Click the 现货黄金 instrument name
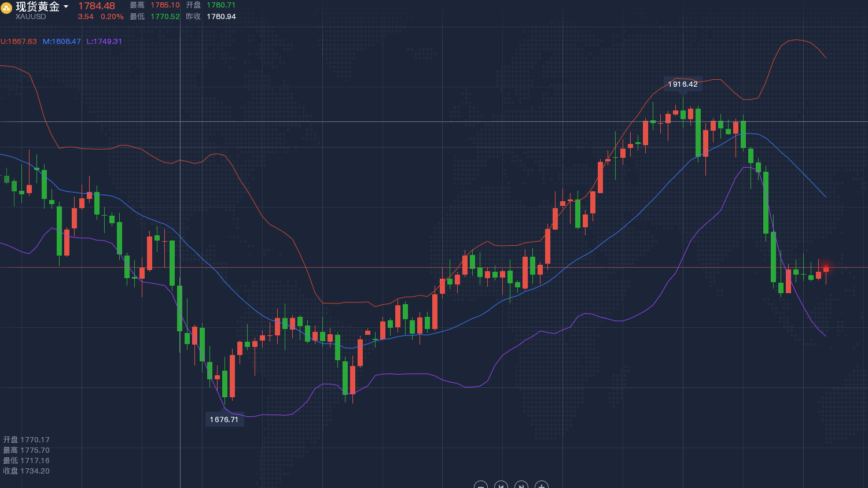The height and width of the screenshot is (488, 868). click(x=38, y=6)
